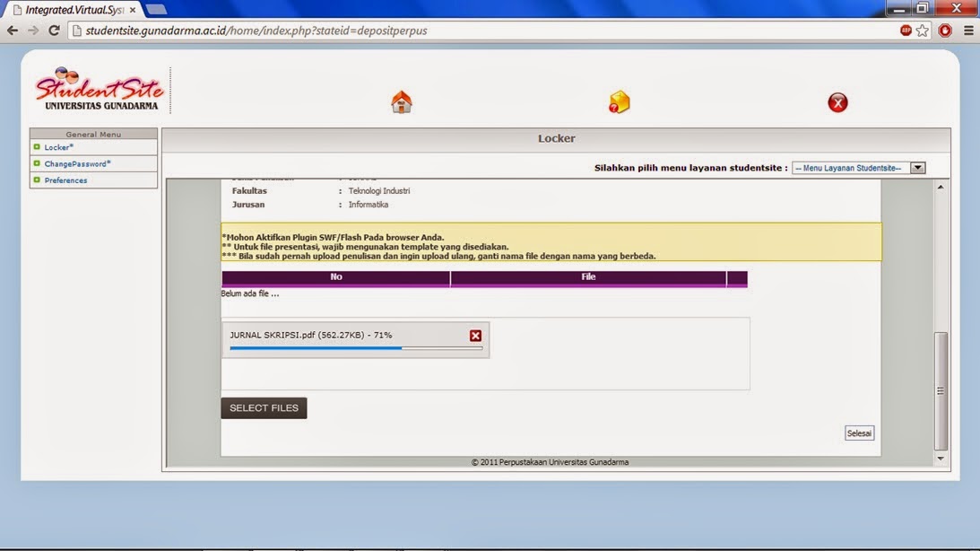Click the address bar URL

(x=256, y=31)
